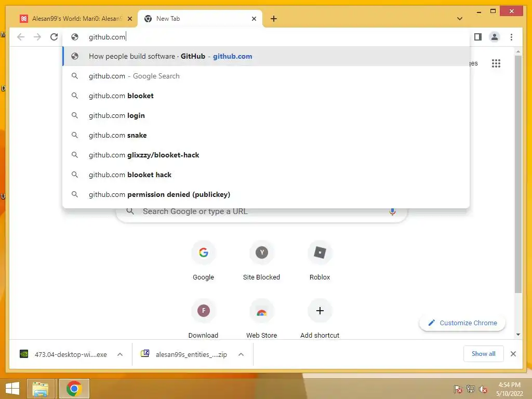Select the glixzzy/blooket-hack suggestion
Image resolution: width=532 pixels, height=399 pixels.
pos(267,155)
